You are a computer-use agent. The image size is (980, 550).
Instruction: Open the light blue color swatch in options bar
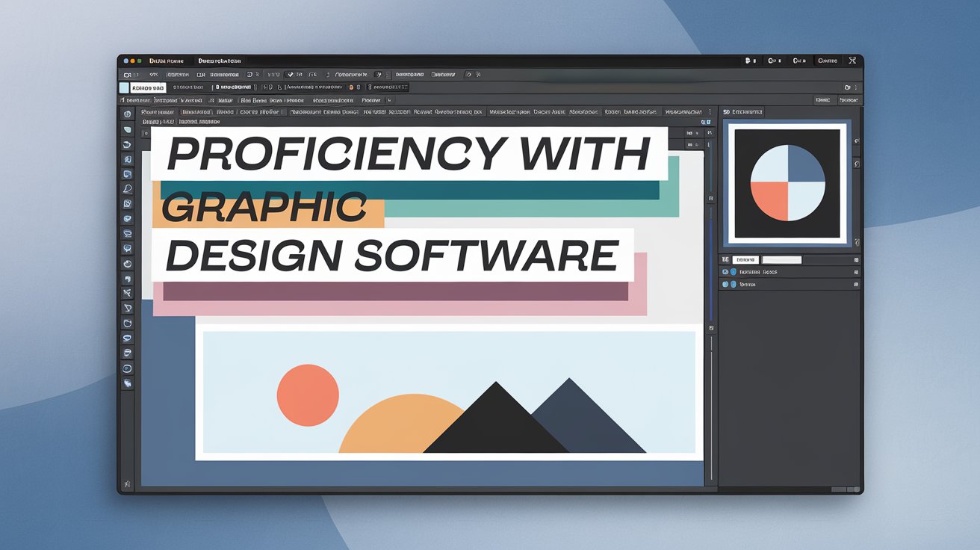[124, 87]
